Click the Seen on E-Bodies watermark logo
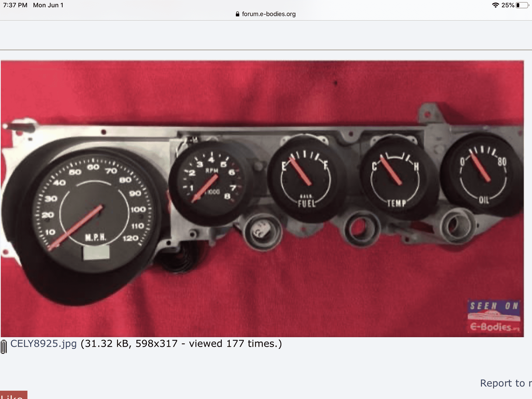The image size is (532, 399). 494,316
